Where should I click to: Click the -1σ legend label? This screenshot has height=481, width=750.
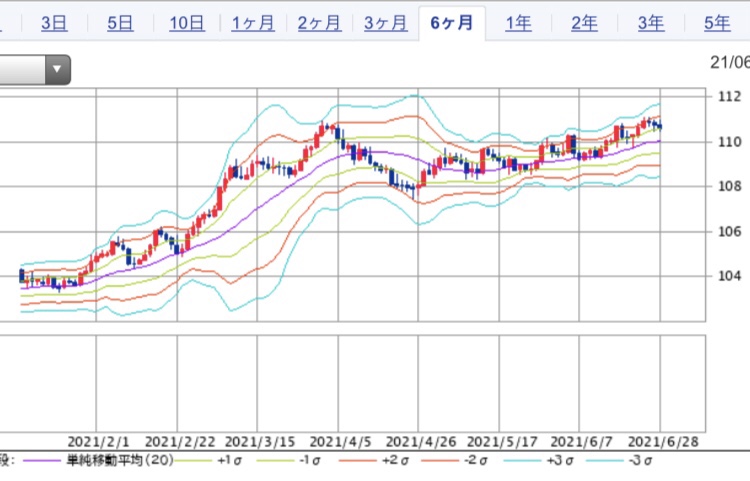(x=309, y=460)
